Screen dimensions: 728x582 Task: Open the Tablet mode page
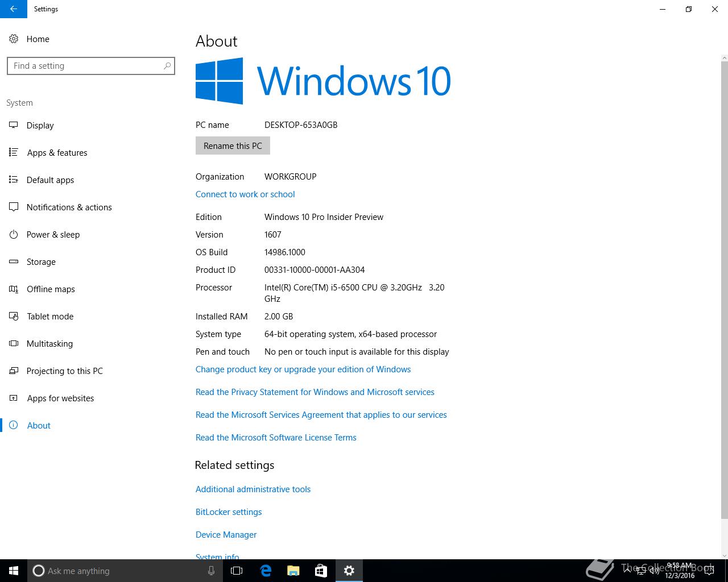[50, 316]
